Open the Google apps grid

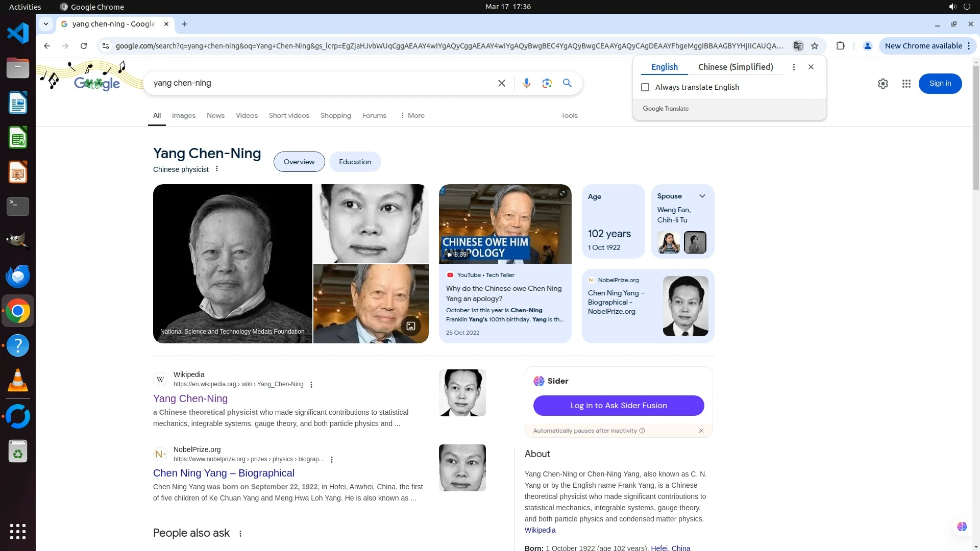point(906,84)
